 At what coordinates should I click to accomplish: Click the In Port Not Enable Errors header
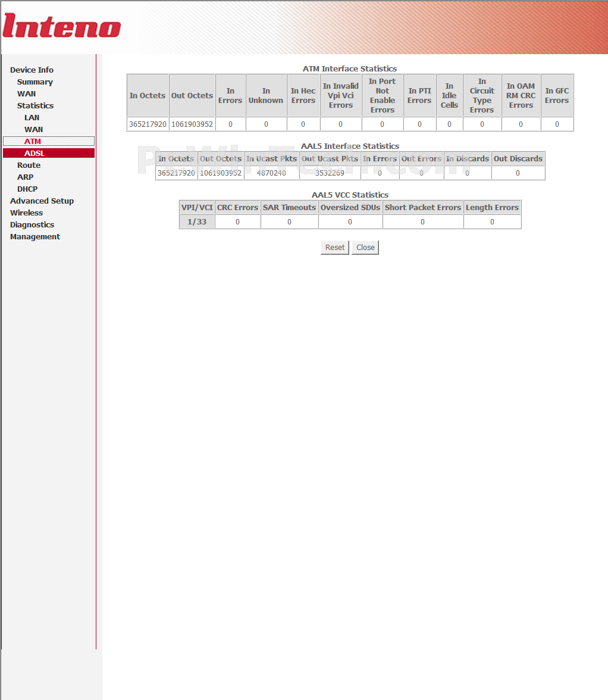point(383,95)
